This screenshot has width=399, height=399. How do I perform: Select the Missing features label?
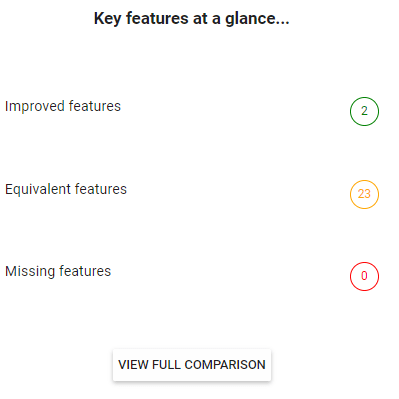click(x=58, y=271)
